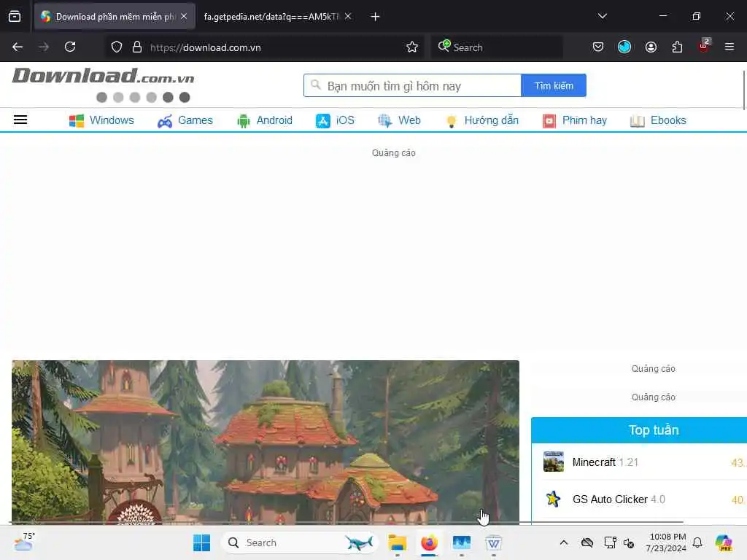The height and width of the screenshot is (560, 747).
Task: Click the monitor taskbar app icon
Action: tap(462, 542)
